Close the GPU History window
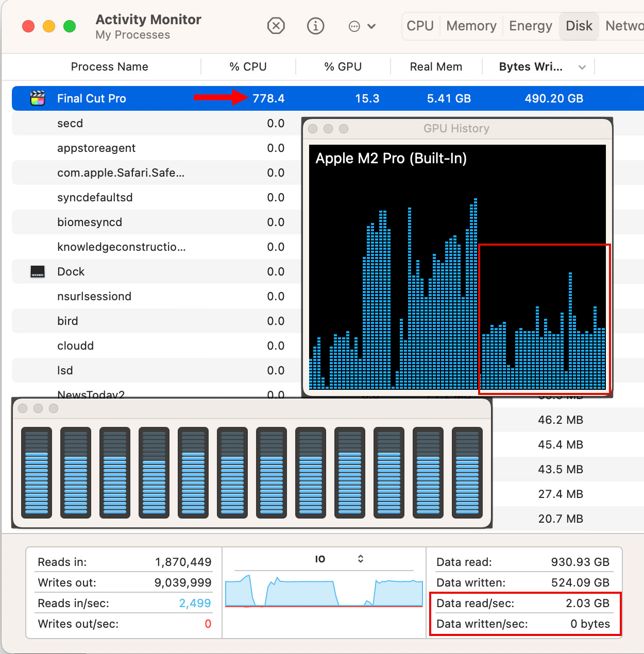The width and height of the screenshot is (644, 654). point(313,129)
